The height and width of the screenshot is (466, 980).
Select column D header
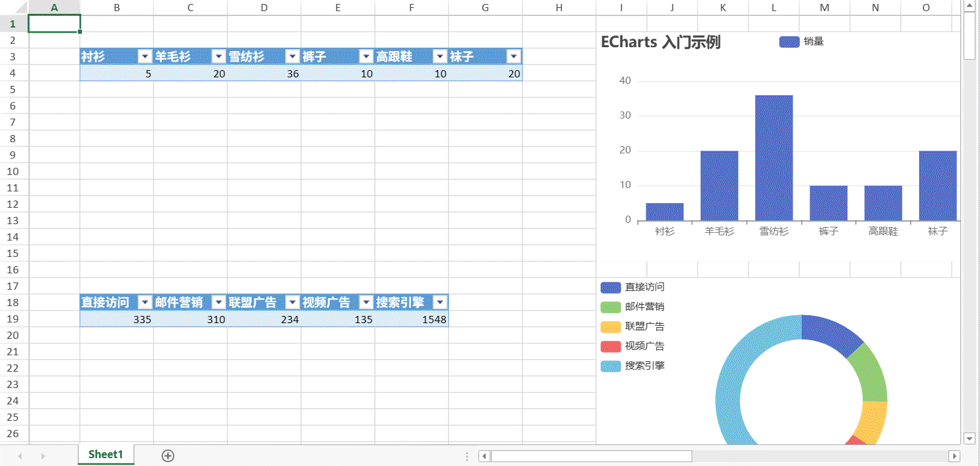coord(264,8)
